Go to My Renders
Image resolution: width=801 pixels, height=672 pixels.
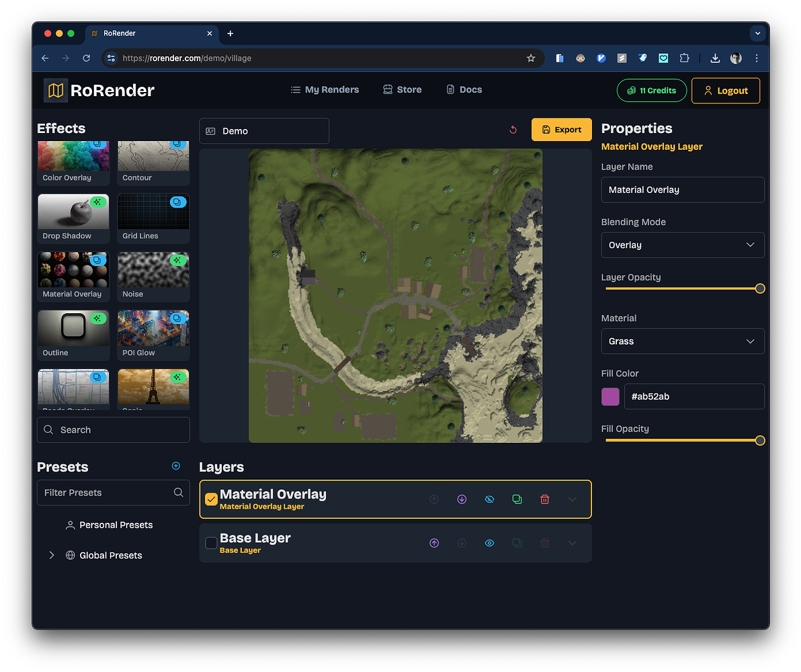tap(325, 89)
